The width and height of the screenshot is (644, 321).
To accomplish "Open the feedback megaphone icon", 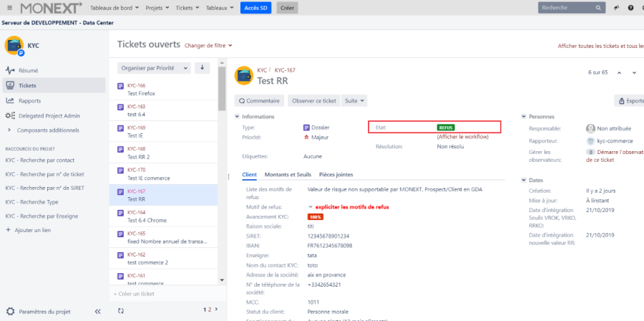I will click(616, 8).
